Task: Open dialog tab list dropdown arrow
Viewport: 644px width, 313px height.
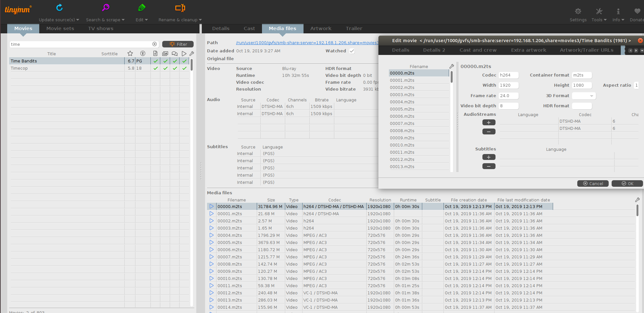Action: pyautogui.click(x=642, y=51)
